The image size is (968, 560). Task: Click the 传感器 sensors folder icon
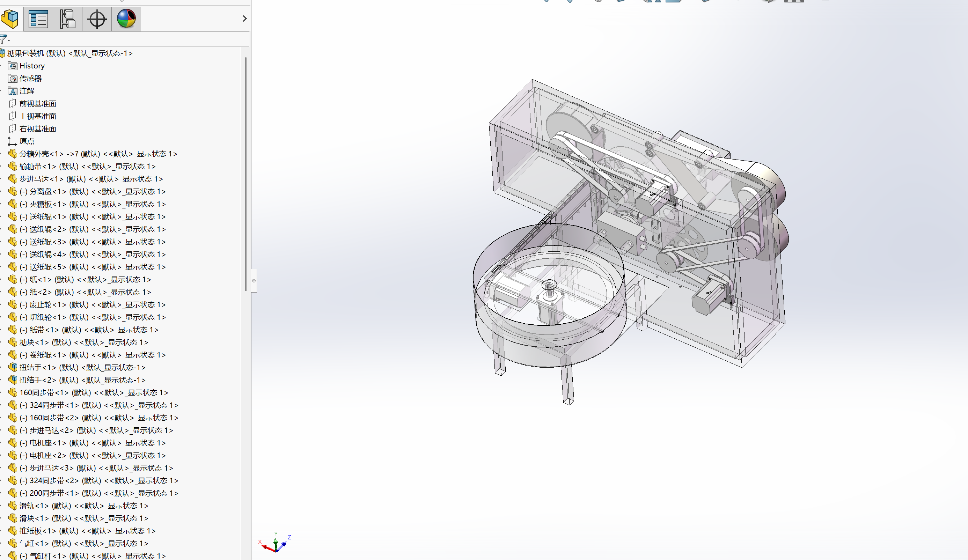click(x=13, y=79)
